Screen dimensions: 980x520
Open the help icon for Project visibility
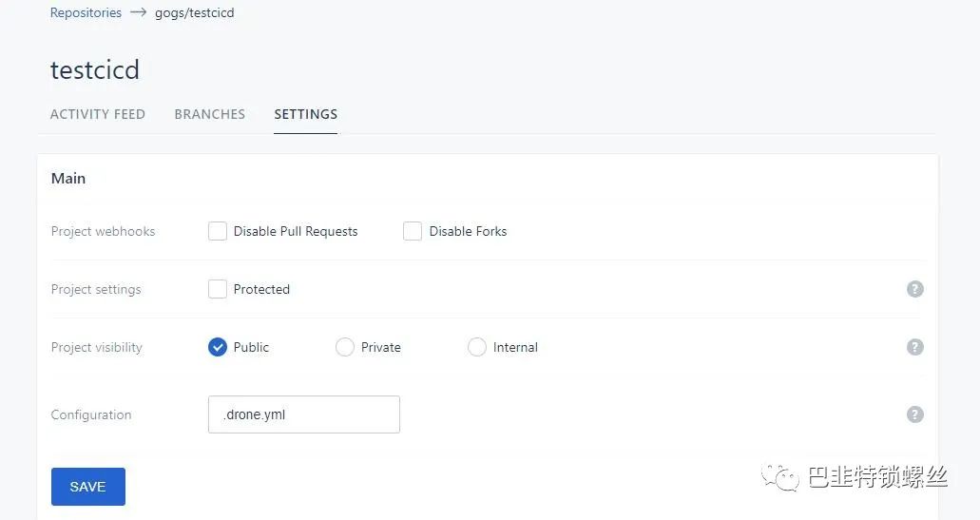click(915, 347)
